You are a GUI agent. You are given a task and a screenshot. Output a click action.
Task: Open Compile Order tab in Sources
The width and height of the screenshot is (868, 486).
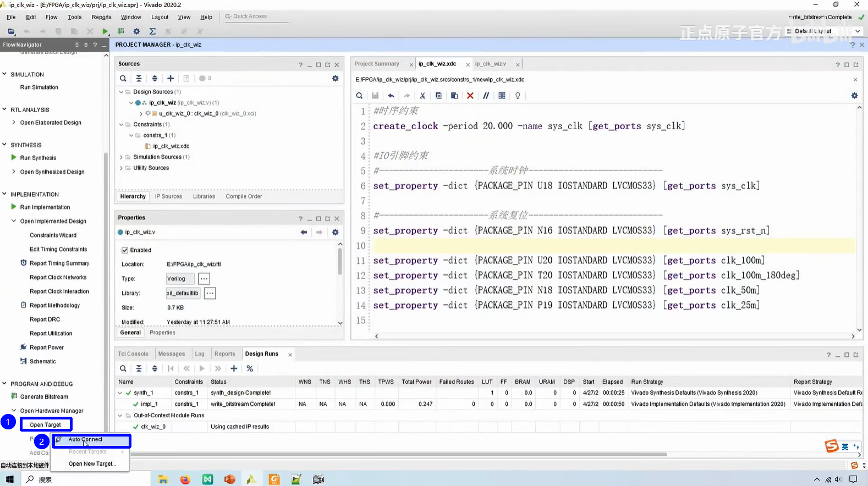tap(244, 196)
